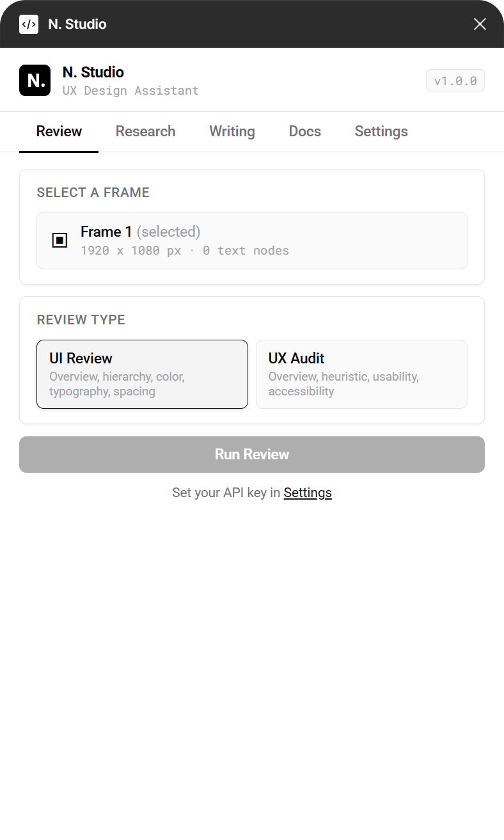This screenshot has height=840, width=504.
Task: Click the v1.0.0 version badge
Action: [455, 80]
